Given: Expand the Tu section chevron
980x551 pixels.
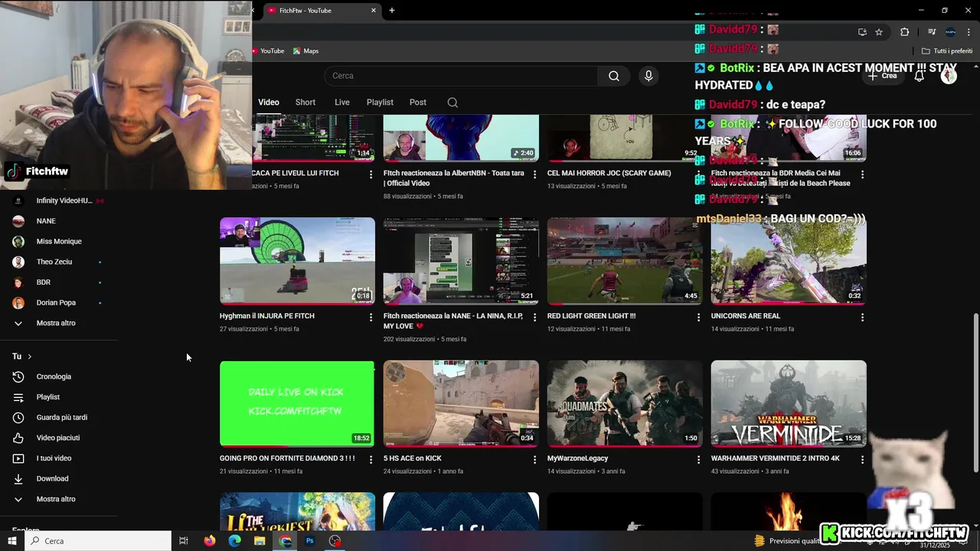Looking at the screenshot, I should click(30, 357).
